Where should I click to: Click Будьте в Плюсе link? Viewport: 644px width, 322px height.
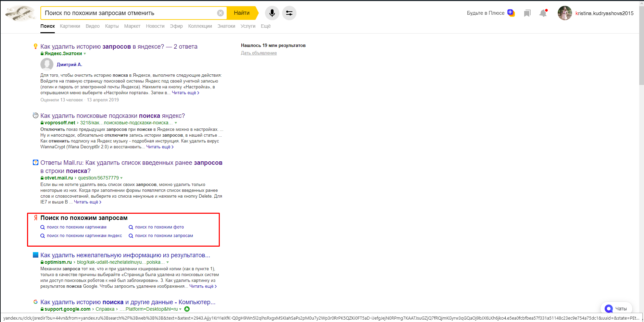[x=486, y=13]
